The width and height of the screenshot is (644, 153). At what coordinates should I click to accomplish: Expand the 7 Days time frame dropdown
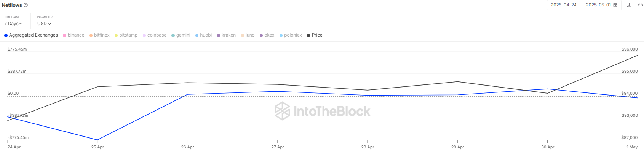(x=13, y=24)
